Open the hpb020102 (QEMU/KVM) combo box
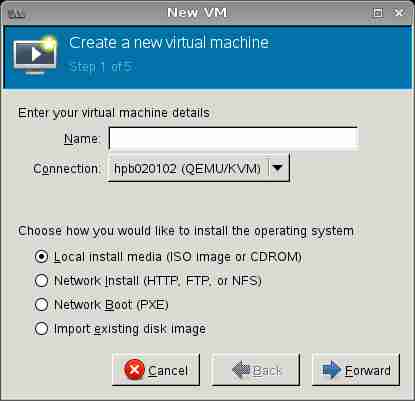The height and width of the screenshot is (401, 415). pyautogui.click(x=199, y=168)
